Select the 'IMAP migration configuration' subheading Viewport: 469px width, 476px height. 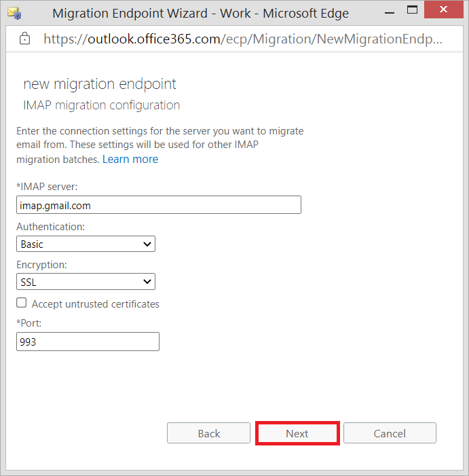(101, 105)
